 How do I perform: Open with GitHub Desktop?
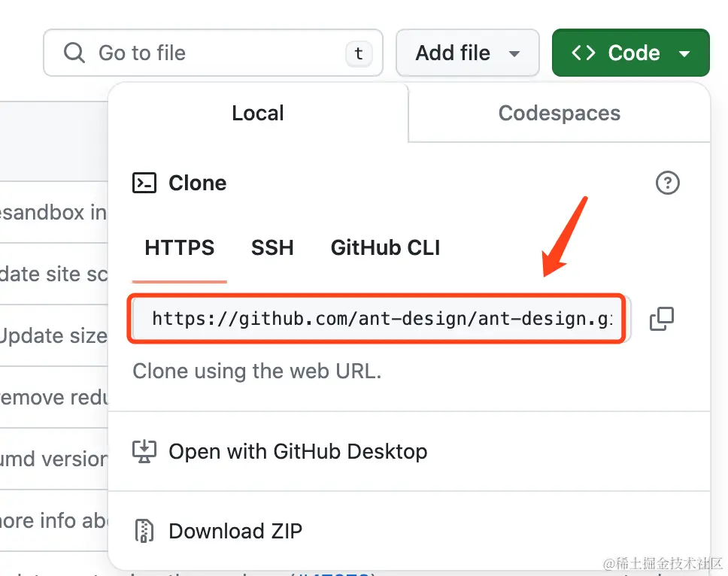pos(298,451)
